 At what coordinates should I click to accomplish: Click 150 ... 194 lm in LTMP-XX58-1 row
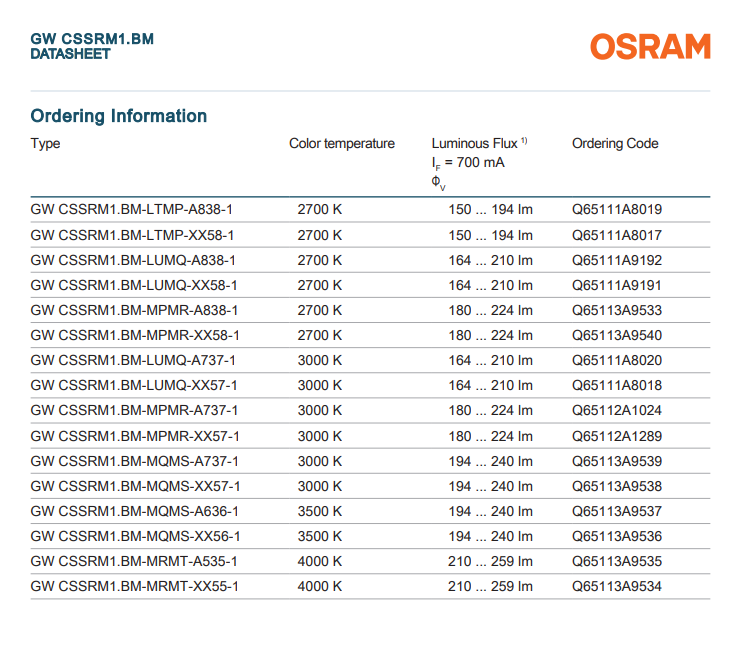click(x=490, y=236)
